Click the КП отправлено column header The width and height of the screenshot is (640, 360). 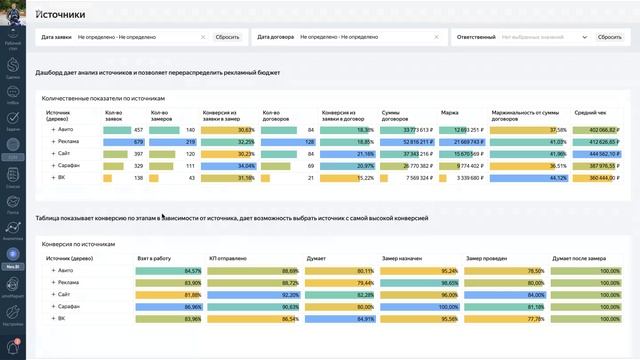pos(228,258)
